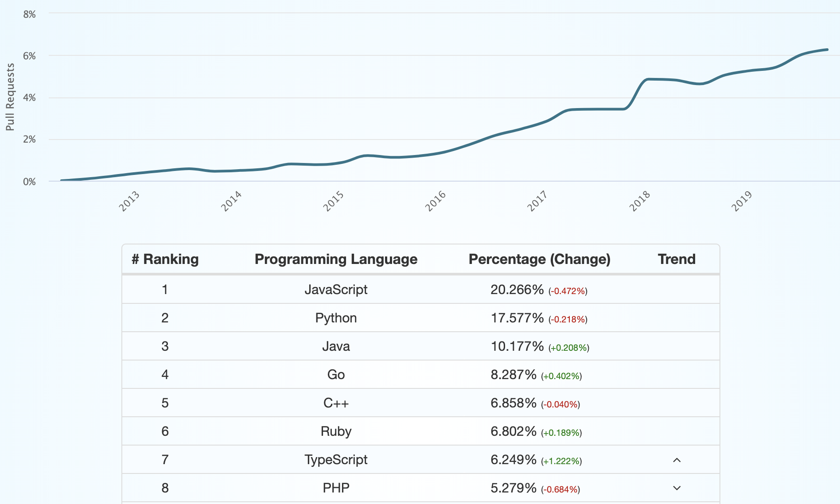Select the 'Percentage (Change)' column header
840x504 pixels.
[539, 259]
